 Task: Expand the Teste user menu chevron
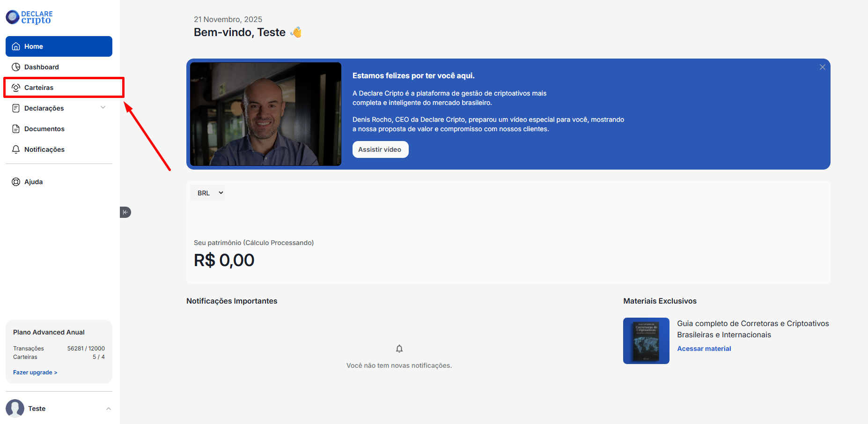pyautogui.click(x=109, y=409)
